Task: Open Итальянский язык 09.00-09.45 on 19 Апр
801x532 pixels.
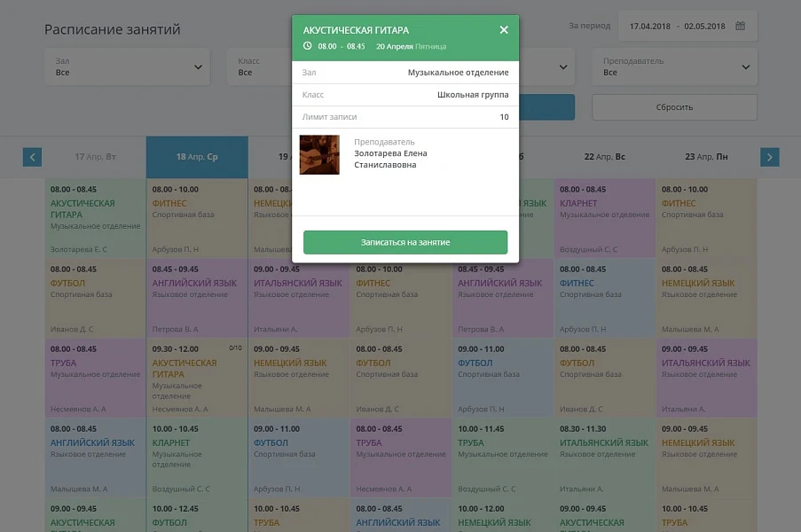Action: [299, 298]
